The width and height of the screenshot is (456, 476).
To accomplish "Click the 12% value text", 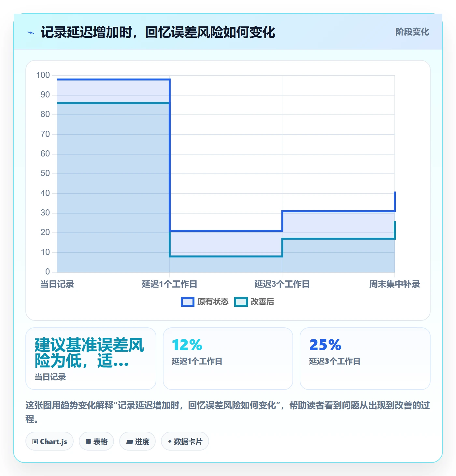I will click(187, 345).
